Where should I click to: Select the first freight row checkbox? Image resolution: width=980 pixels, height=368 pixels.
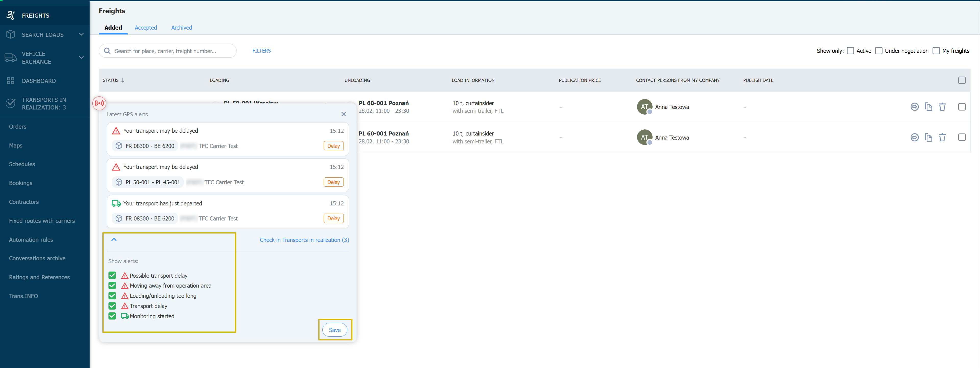pyautogui.click(x=962, y=107)
